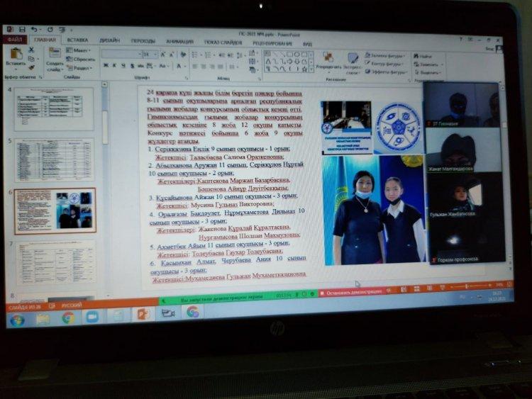Click the New Slide (Создать слайд) icon
Image resolution: width=532 pixels, height=399 pixels.
(55, 54)
